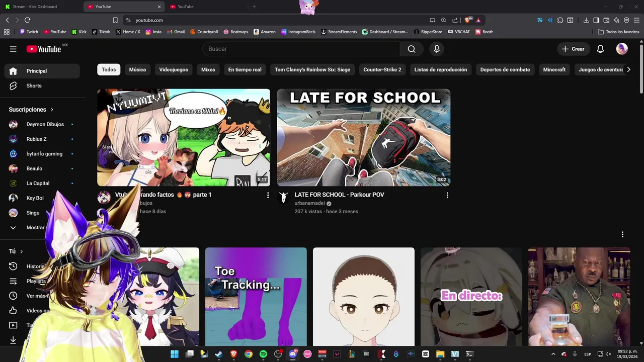Open the notifications bell
The height and width of the screenshot is (362, 644).
pos(600,49)
